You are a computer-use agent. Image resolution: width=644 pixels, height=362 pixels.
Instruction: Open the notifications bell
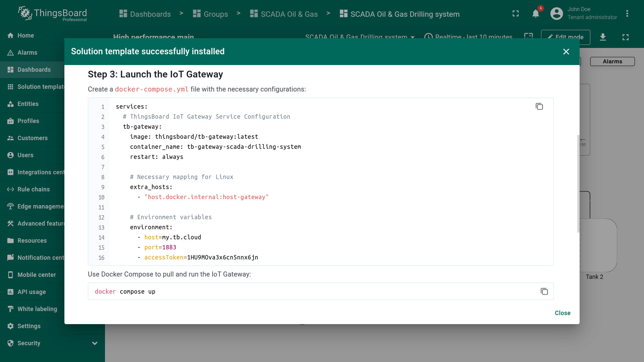pos(536,14)
